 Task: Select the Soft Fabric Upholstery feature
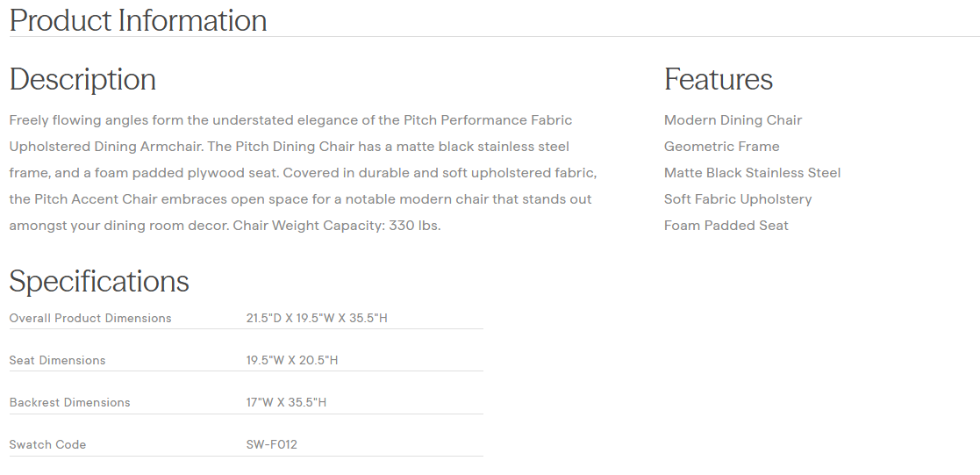[x=737, y=199]
